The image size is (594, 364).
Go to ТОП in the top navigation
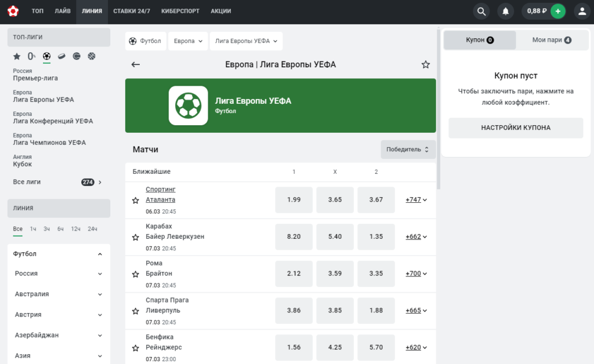(38, 12)
